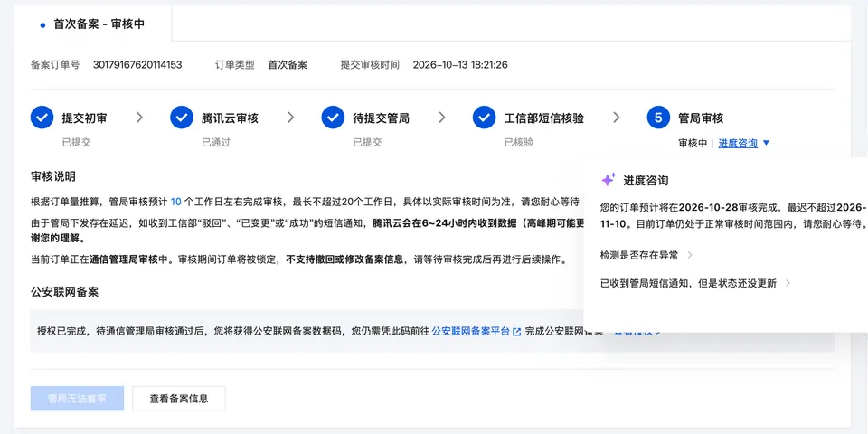The width and height of the screenshot is (868, 434).
Task: Click the 审核说明 heading
Action: coord(53,176)
